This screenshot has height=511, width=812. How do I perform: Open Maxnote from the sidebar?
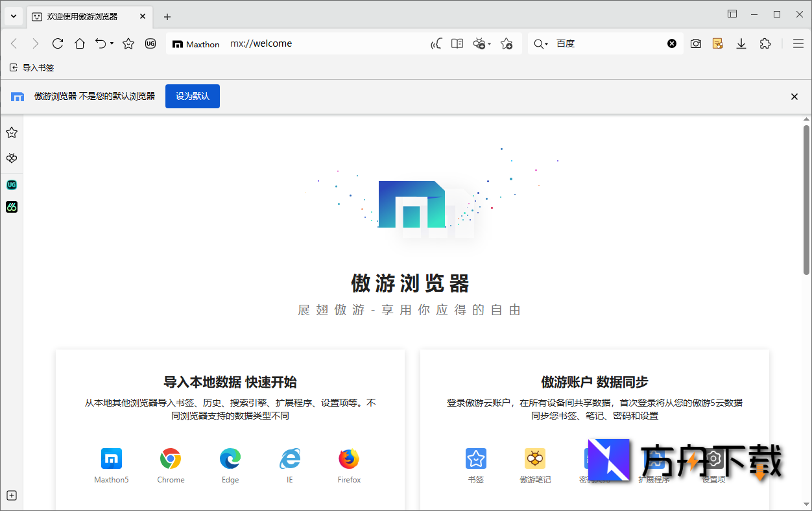11,158
